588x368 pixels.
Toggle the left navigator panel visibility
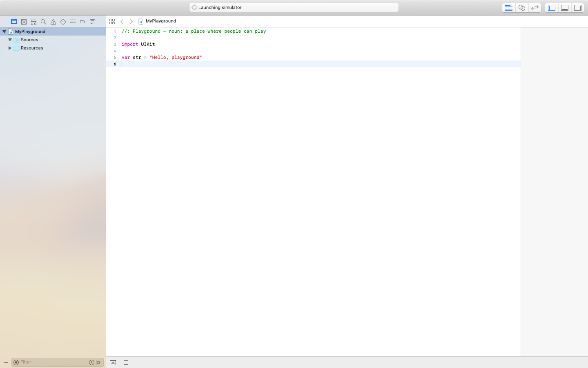[552, 8]
